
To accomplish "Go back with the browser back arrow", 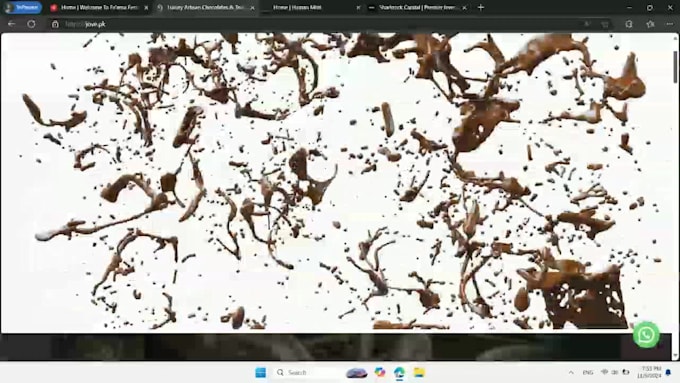I will (x=12, y=24).
